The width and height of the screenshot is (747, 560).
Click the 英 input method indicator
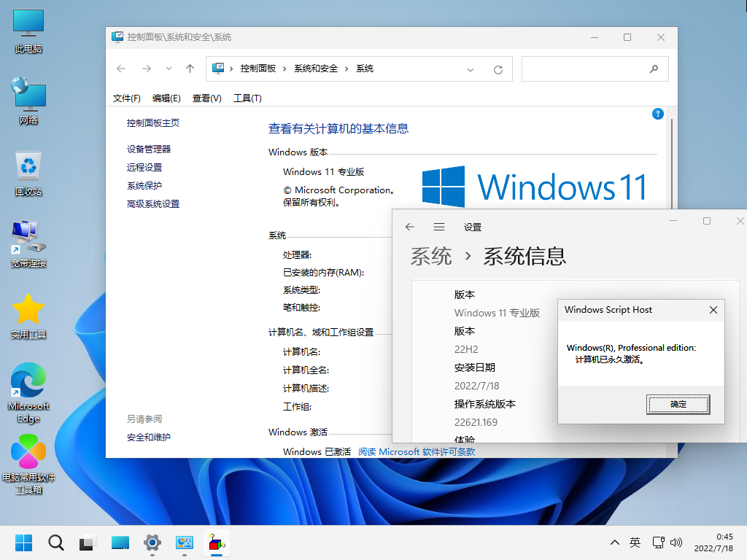[635, 542]
